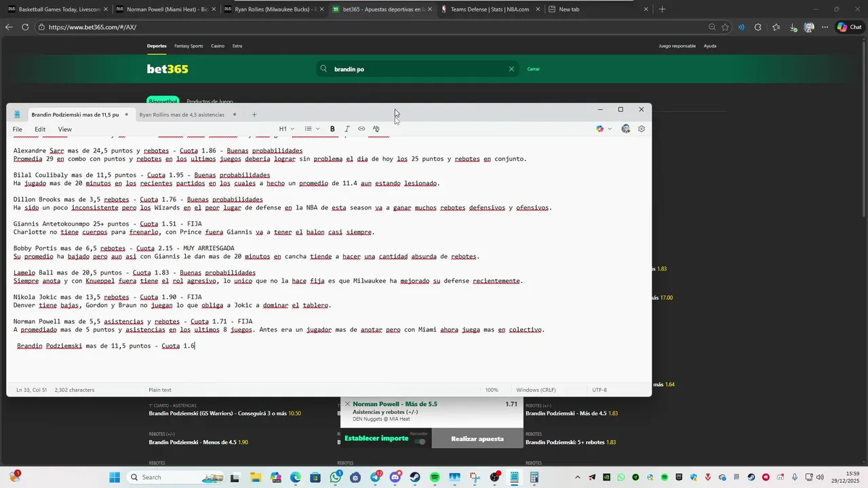
Task: Select Deportes in bet365 top navigation
Action: coord(157,46)
